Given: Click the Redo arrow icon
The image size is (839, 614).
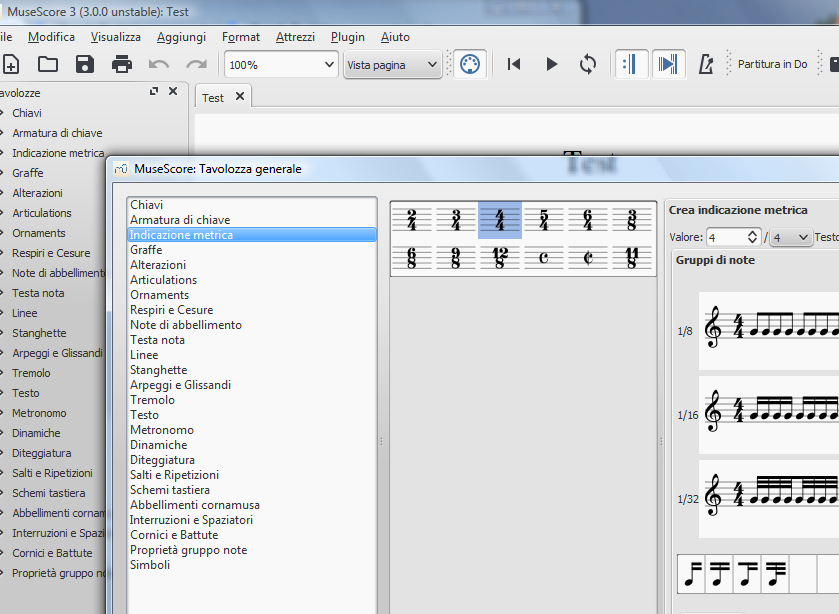Looking at the screenshot, I should [196, 65].
